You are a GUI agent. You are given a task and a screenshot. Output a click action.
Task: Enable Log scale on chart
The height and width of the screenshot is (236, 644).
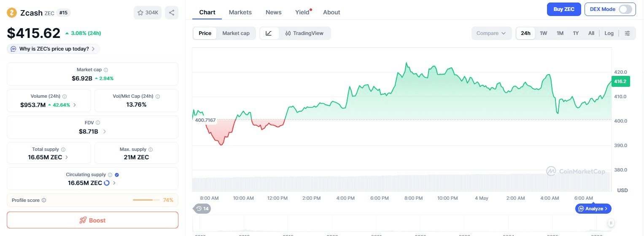(609, 33)
